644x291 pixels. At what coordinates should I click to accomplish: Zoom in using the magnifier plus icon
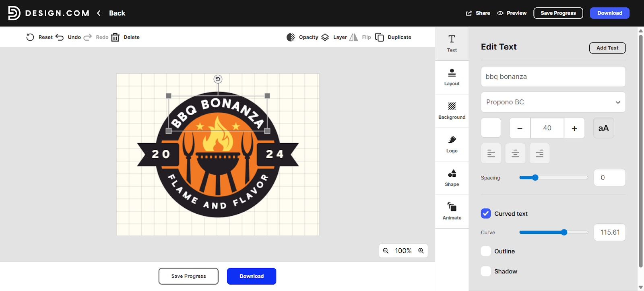coord(421,251)
